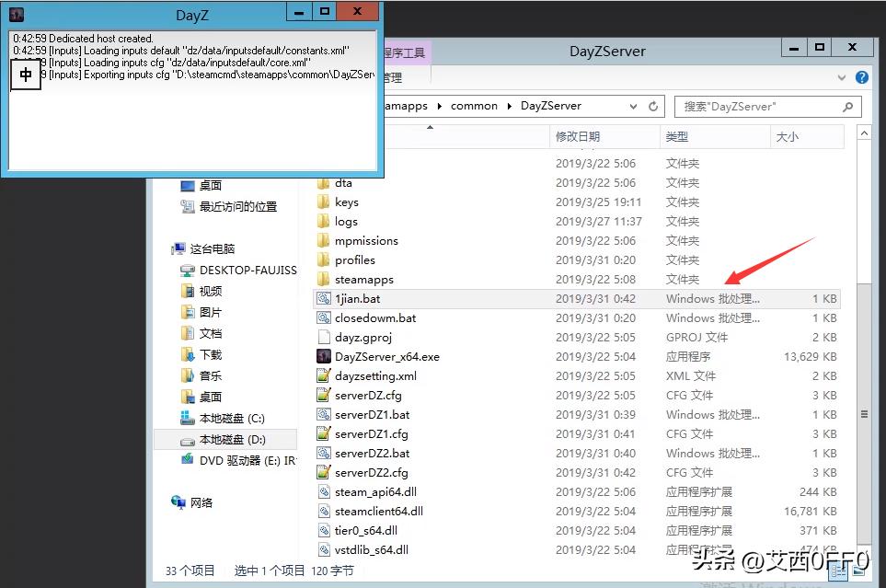Navigate to common via breadcrumb link
The height and width of the screenshot is (588, 886).
(x=474, y=106)
